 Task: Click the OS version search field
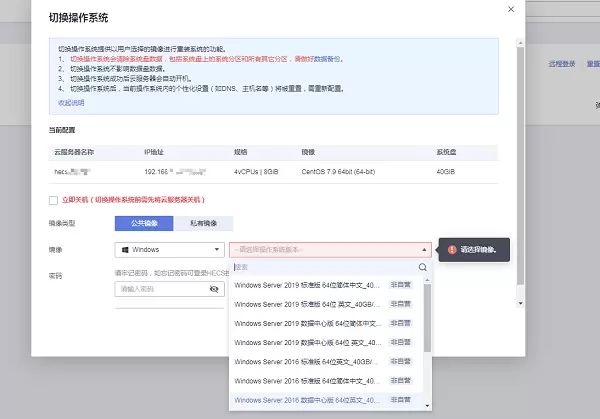[x=322, y=267]
